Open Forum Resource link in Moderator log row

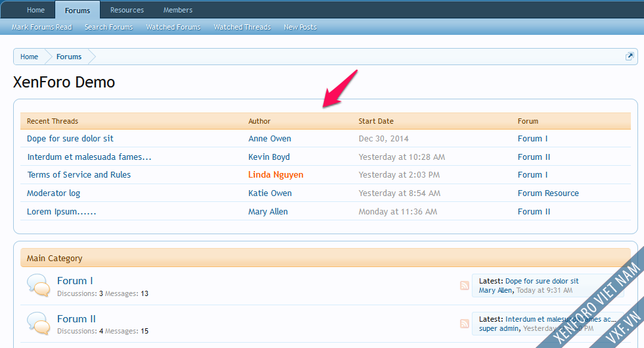(548, 193)
